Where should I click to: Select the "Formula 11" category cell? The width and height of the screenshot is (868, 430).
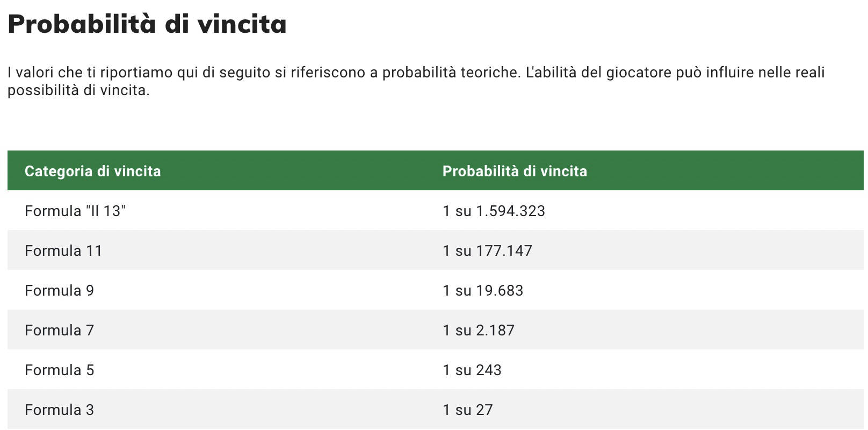tap(63, 250)
